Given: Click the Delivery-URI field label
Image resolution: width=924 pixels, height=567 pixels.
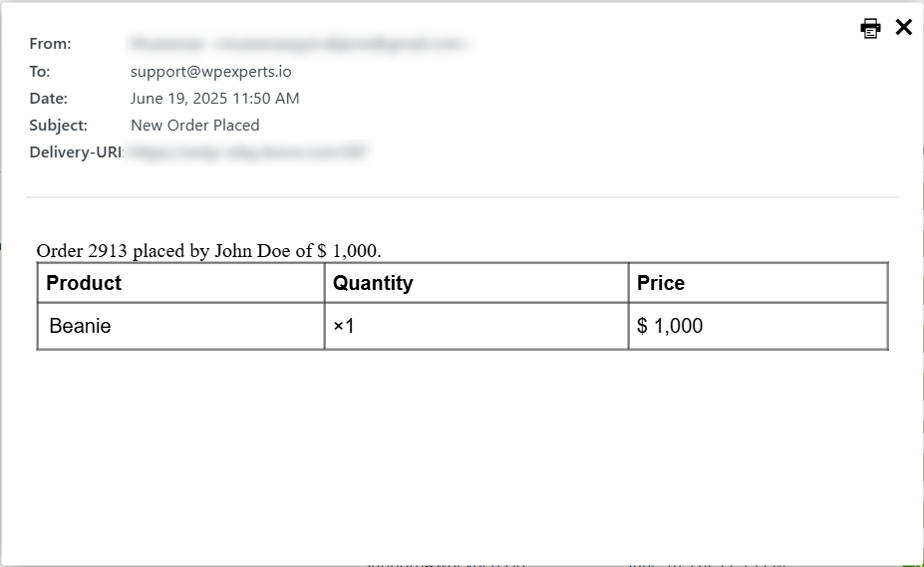Looking at the screenshot, I should pos(76,152).
